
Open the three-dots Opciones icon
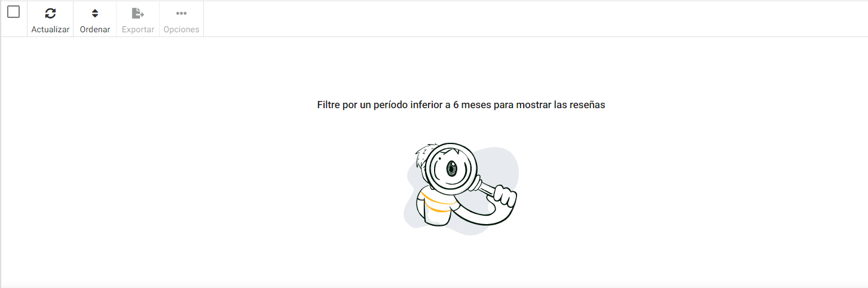[181, 13]
